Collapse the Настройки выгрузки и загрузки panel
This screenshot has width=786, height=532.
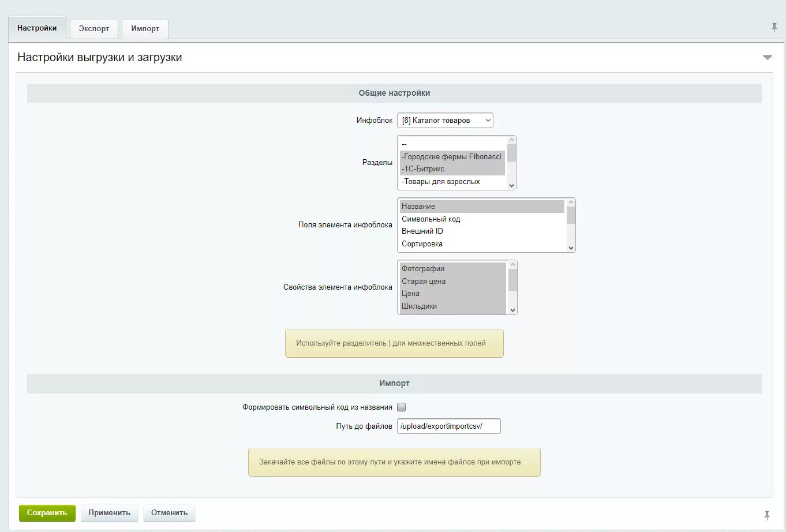(x=767, y=58)
